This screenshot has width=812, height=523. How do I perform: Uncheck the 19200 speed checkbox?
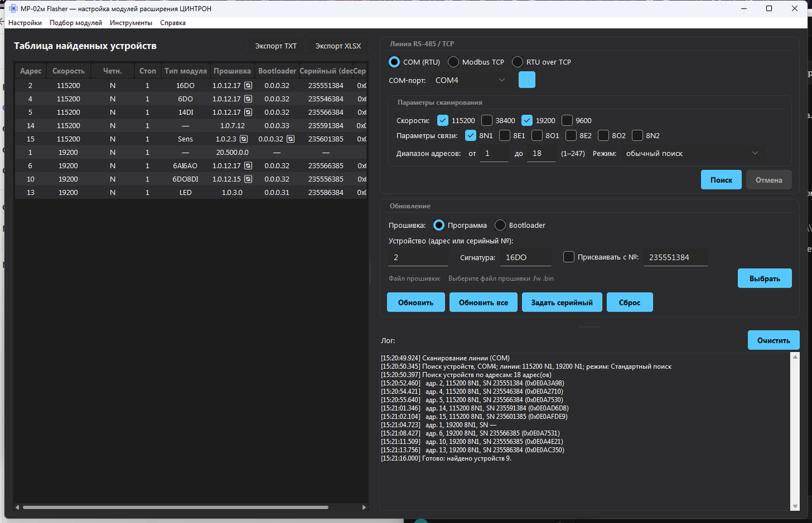pyautogui.click(x=527, y=121)
